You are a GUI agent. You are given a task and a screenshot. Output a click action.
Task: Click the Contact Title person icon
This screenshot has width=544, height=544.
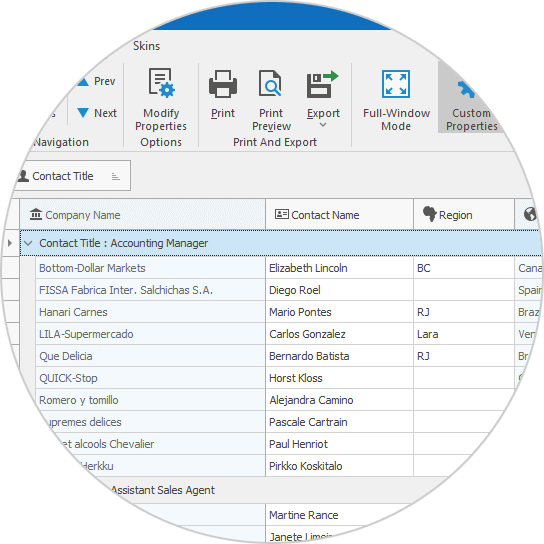23,176
